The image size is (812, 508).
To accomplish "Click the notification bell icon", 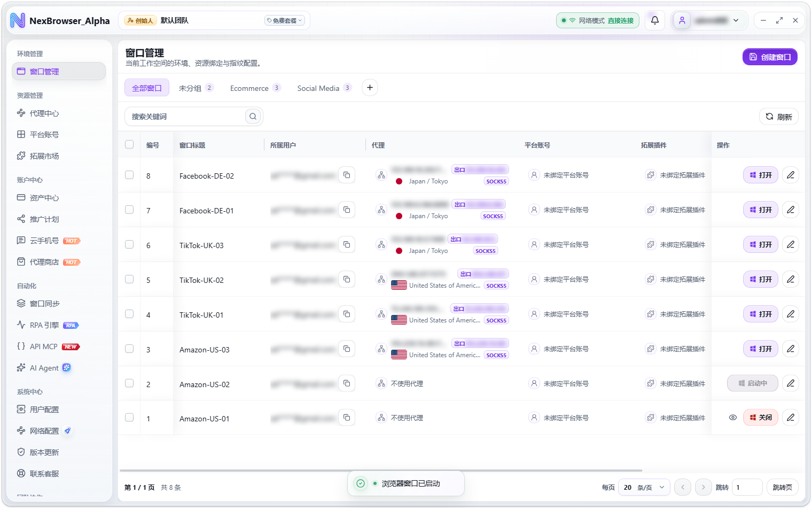I will pyautogui.click(x=654, y=20).
